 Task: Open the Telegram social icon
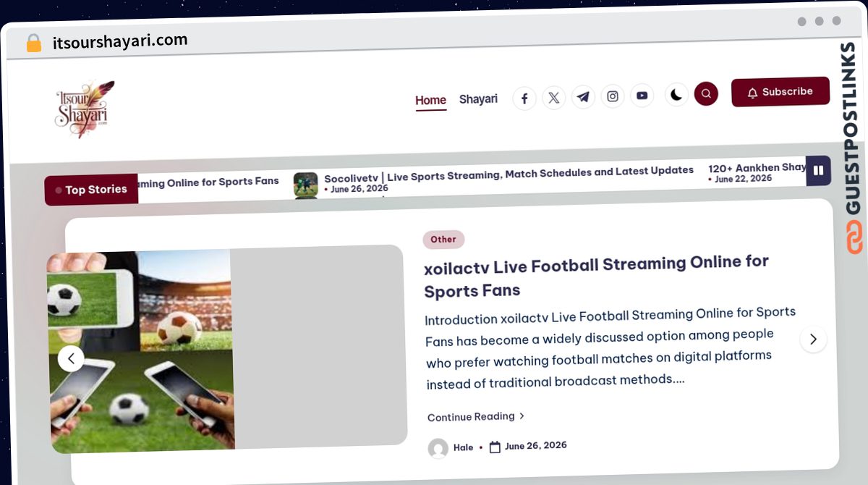[x=583, y=97]
